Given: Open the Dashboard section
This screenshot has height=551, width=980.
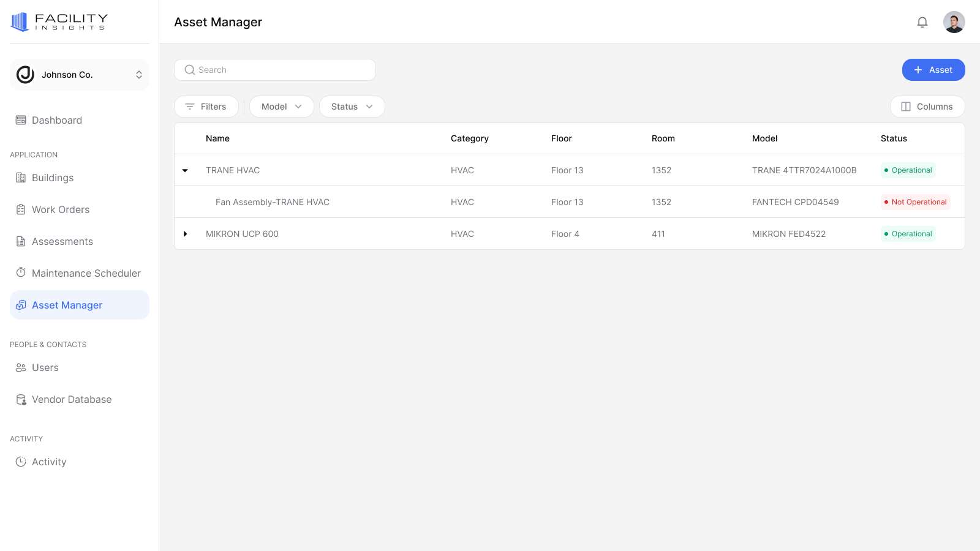Looking at the screenshot, I should [57, 120].
